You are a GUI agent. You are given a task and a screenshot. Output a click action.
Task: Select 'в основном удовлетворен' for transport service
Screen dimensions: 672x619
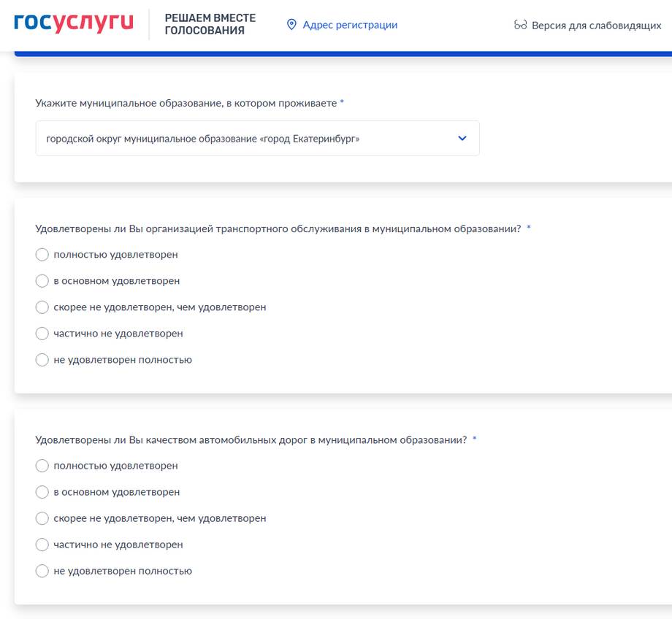[x=42, y=281]
